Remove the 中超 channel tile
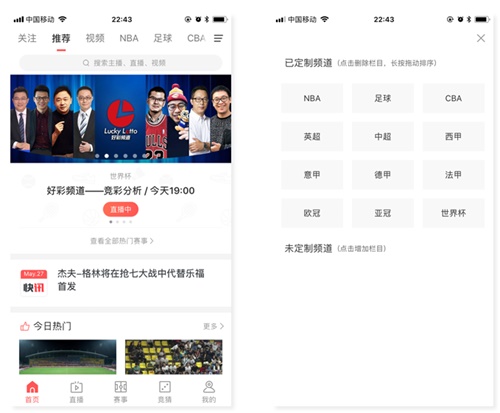 pos(383,137)
